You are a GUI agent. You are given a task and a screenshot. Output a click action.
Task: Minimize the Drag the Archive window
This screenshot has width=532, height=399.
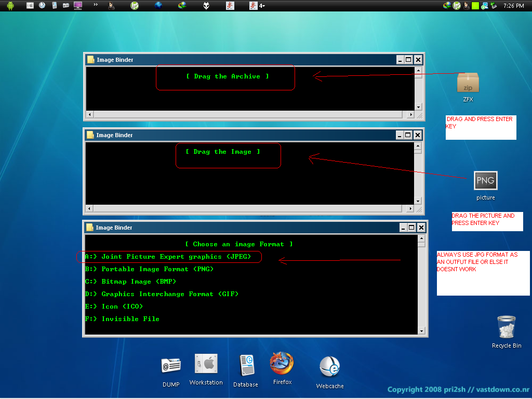[x=400, y=60]
